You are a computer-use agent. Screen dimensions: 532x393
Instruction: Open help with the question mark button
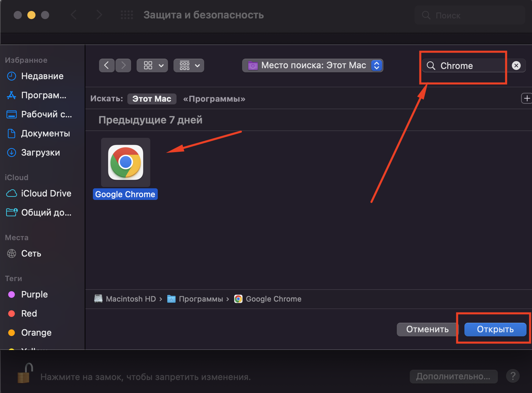tap(513, 376)
